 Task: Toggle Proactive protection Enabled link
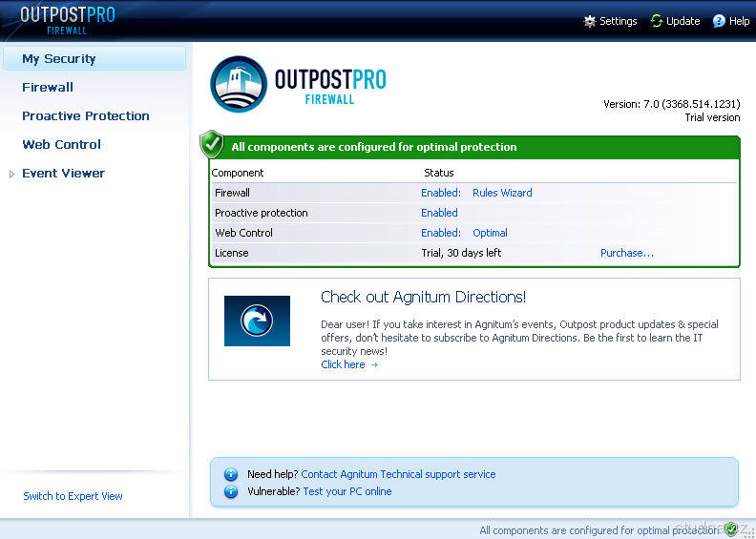439,213
